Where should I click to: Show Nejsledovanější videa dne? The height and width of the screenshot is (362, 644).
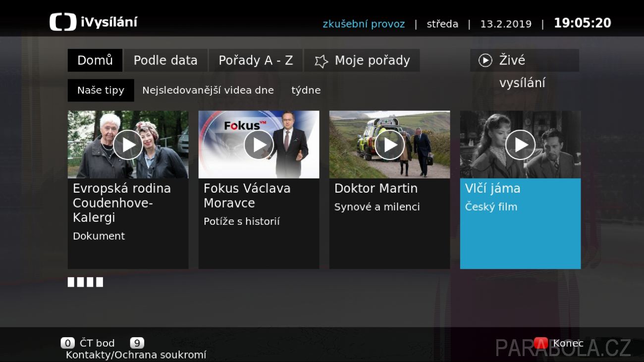coord(208,90)
